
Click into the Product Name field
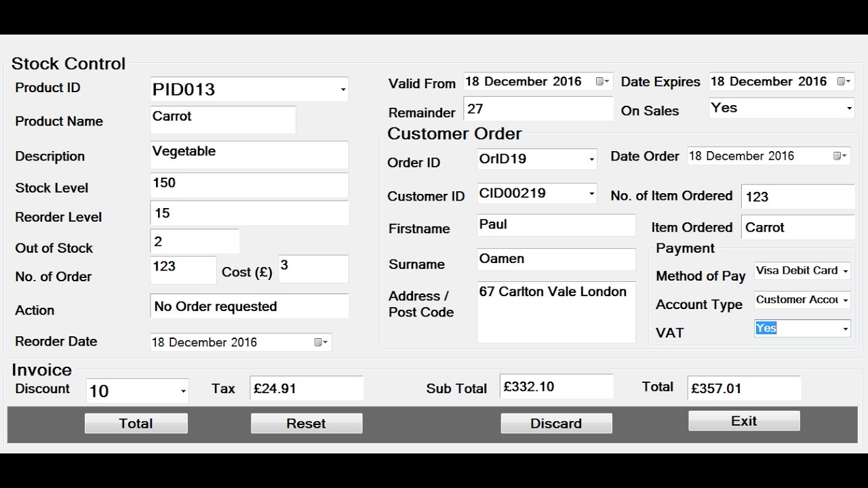(222, 119)
